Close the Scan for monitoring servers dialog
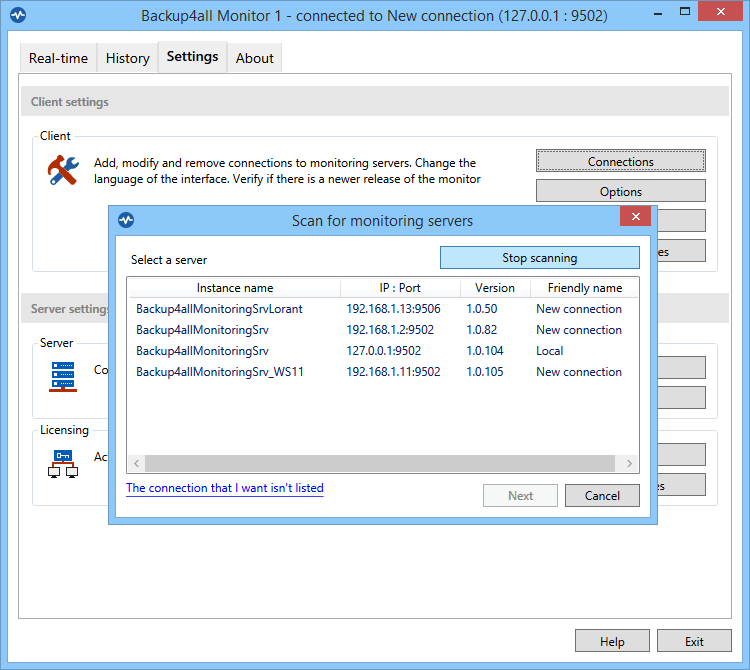 coord(635,216)
